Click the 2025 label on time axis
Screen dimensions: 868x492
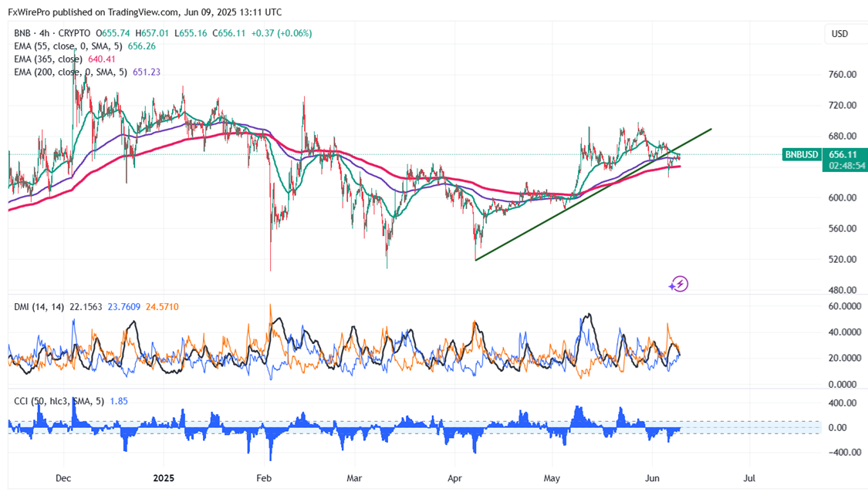164,478
